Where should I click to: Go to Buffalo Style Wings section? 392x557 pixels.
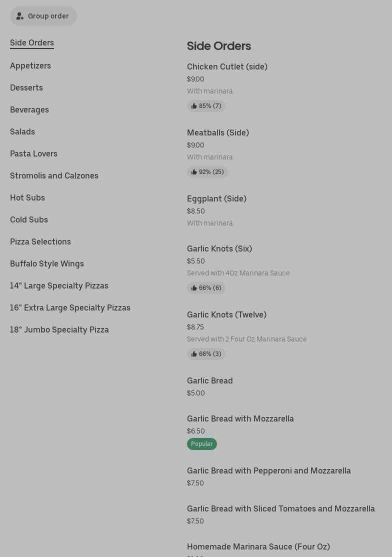coord(47,264)
